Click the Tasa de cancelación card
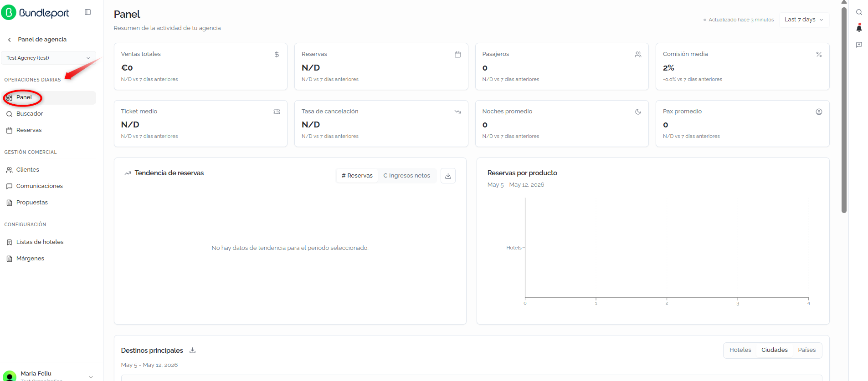The image size is (868, 381). (x=381, y=124)
